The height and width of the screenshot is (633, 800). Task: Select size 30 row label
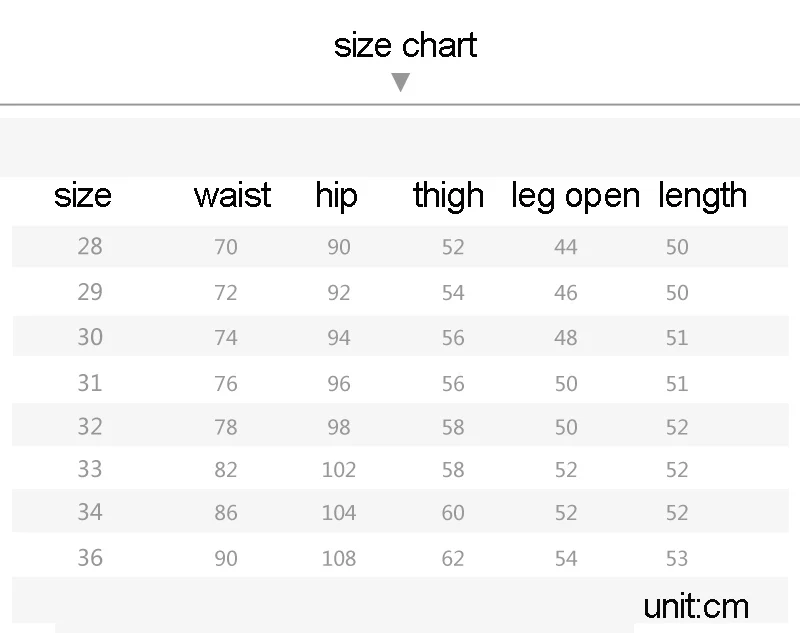(x=90, y=337)
